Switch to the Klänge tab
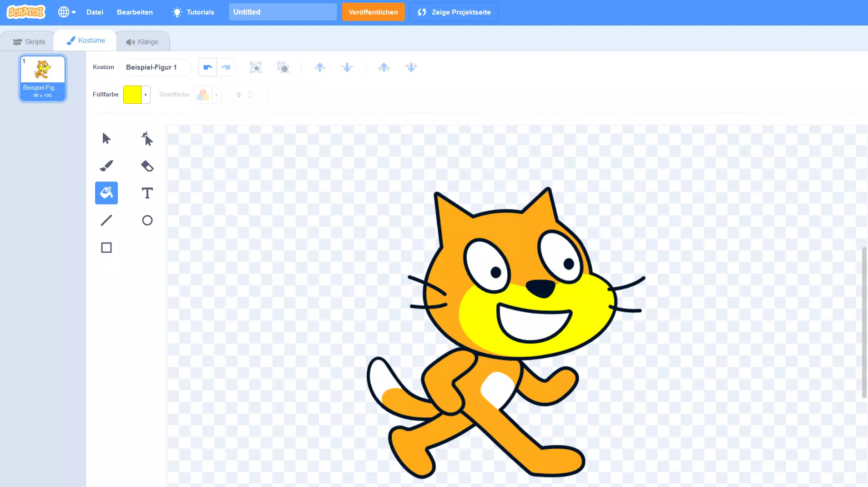Image resolution: width=868 pixels, height=487 pixels. coord(143,41)
